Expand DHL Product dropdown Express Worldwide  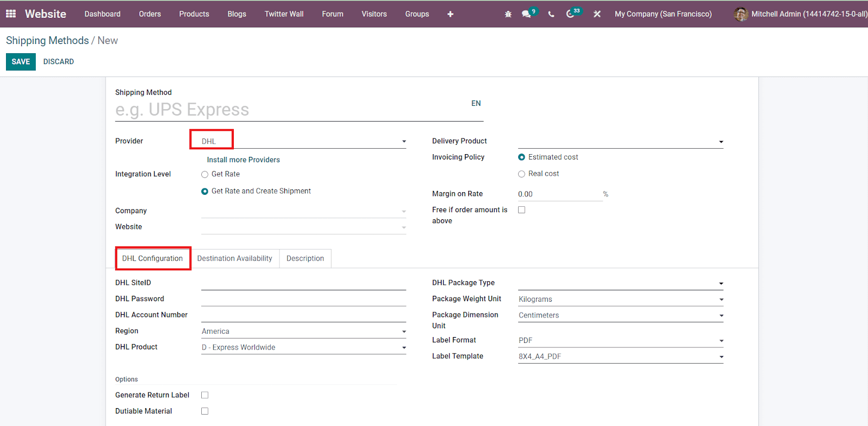pyautogui.click(x=304, y=347)
